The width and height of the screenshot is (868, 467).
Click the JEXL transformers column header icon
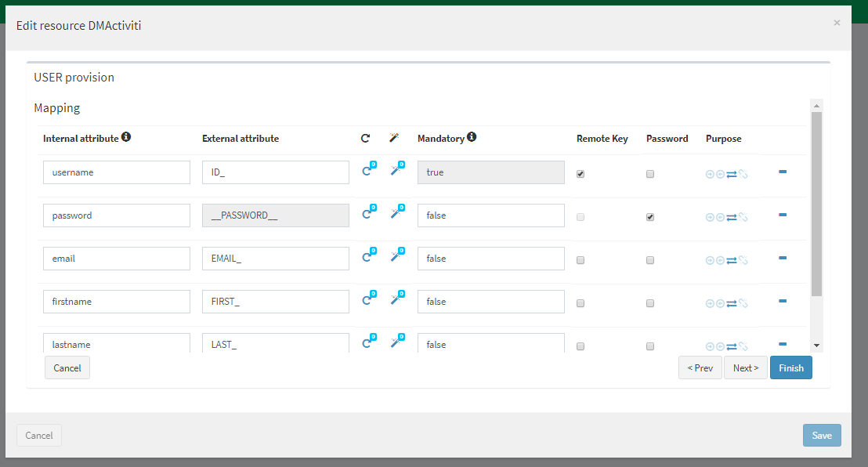point(365,138)
